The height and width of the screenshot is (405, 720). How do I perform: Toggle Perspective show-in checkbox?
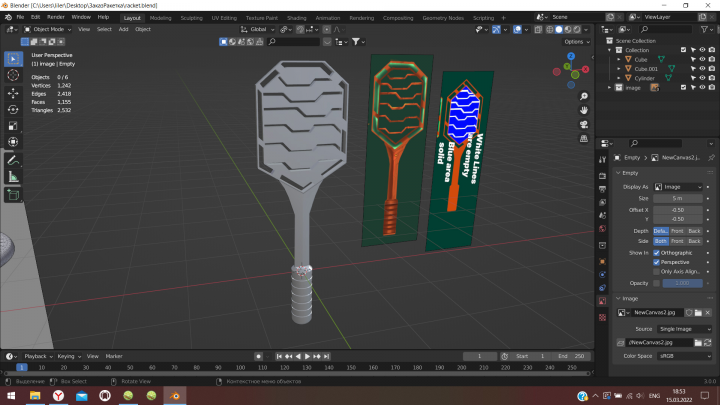coord(656,262)
